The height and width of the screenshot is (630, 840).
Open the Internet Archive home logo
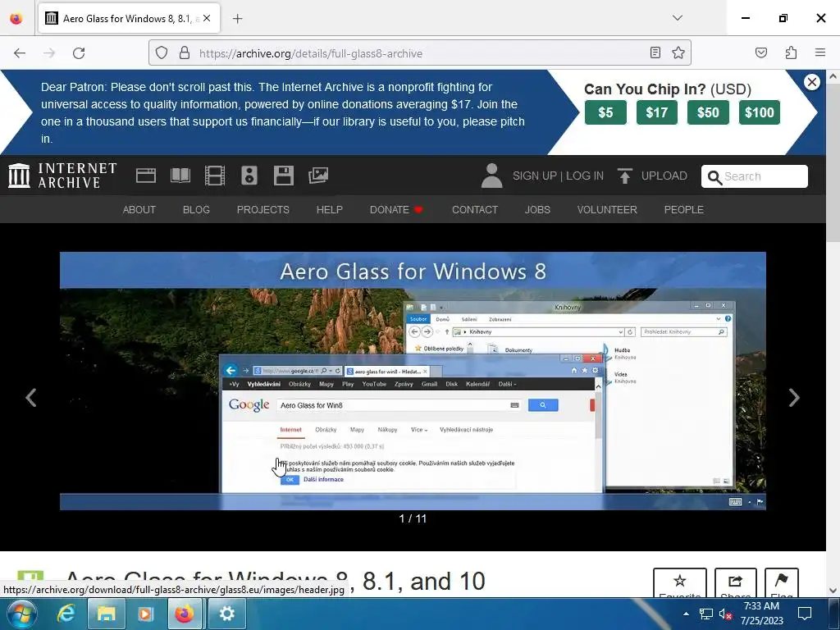click(x=62, y=176)
